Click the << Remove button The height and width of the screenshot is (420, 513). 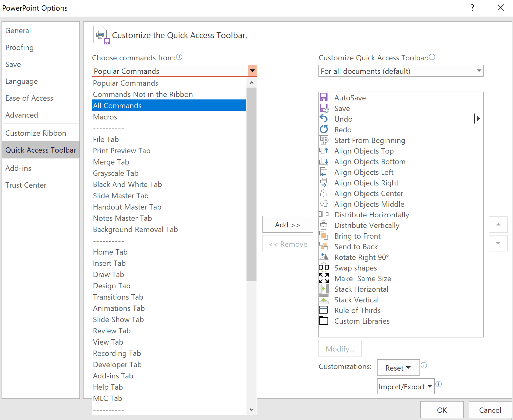click(x=287, y=244)
